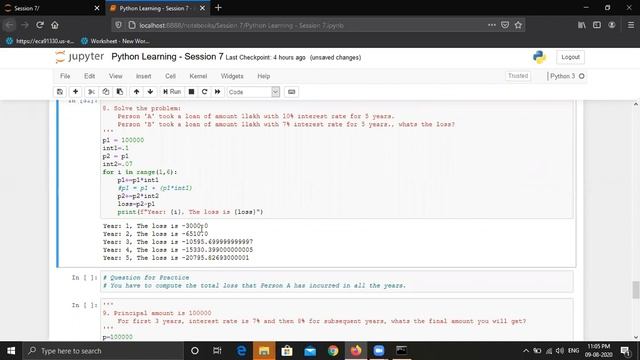Image resolution: width=640 pixels, height=360 pixels.
Task: Save notebook with the floppy disk icon
Action: (x=60, y=92)
